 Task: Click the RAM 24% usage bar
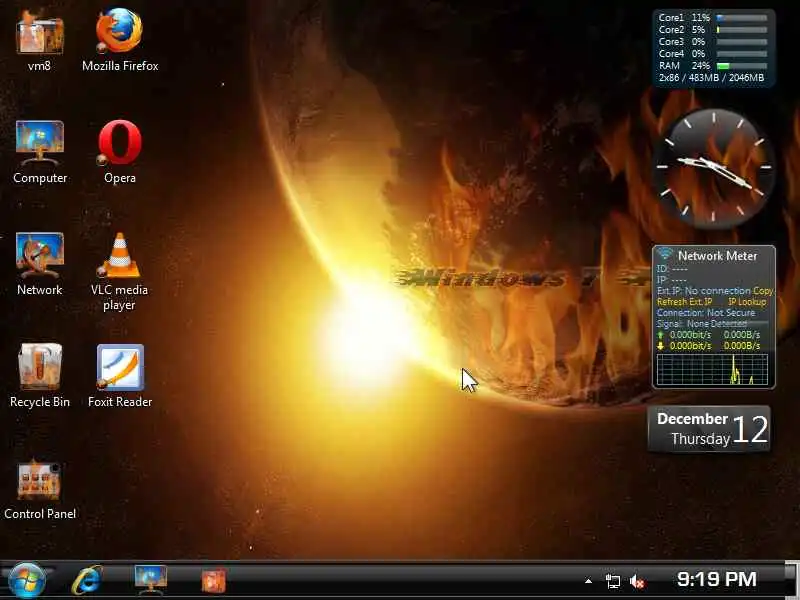[x=742, y=66]
